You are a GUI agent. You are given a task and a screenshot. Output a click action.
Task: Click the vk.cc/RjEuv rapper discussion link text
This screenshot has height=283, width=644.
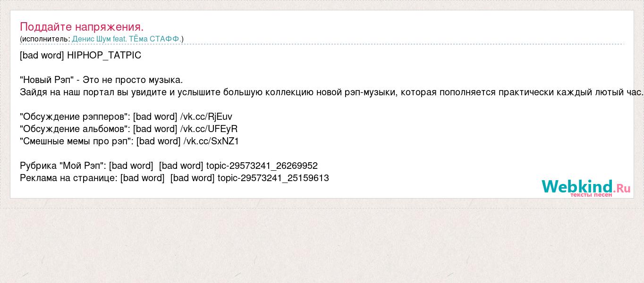[206, 117]
